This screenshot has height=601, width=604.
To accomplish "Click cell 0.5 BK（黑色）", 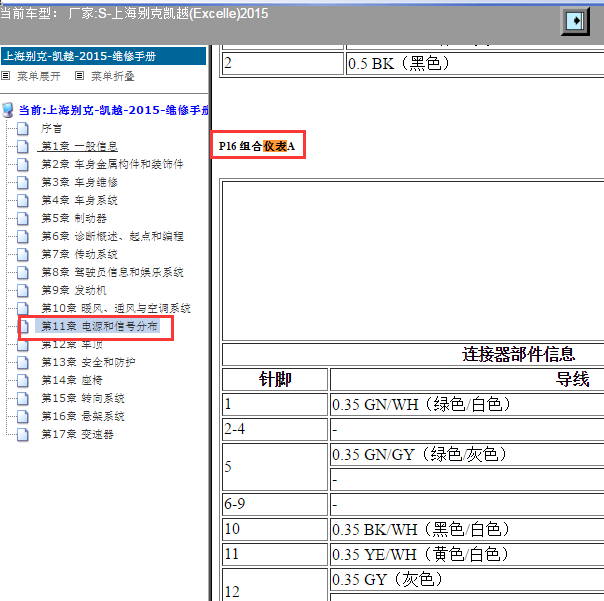I will click(475, 64).
